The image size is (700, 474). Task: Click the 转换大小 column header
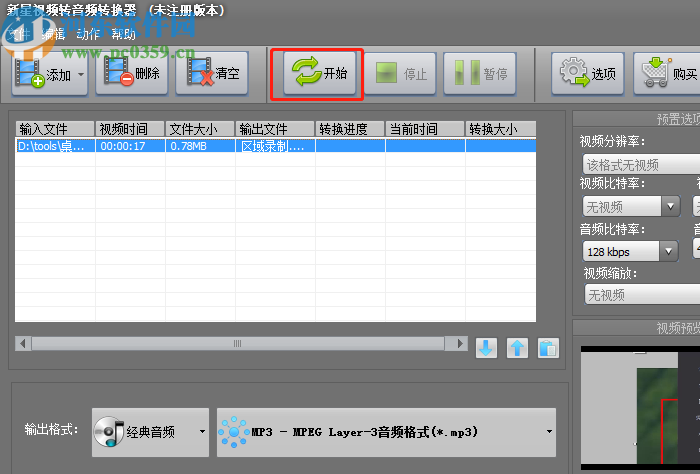click(500, 129)
